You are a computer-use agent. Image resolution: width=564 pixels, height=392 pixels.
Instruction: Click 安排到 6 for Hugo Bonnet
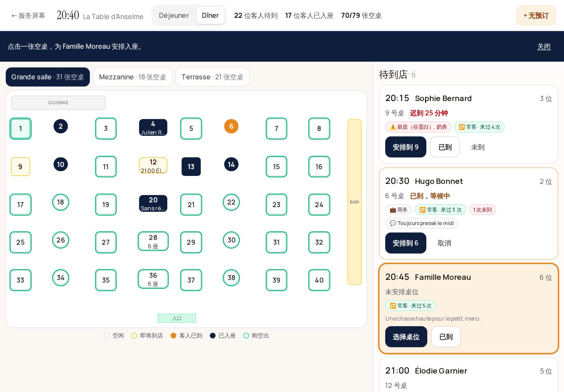pyautogui.click(x=406, y=243)
